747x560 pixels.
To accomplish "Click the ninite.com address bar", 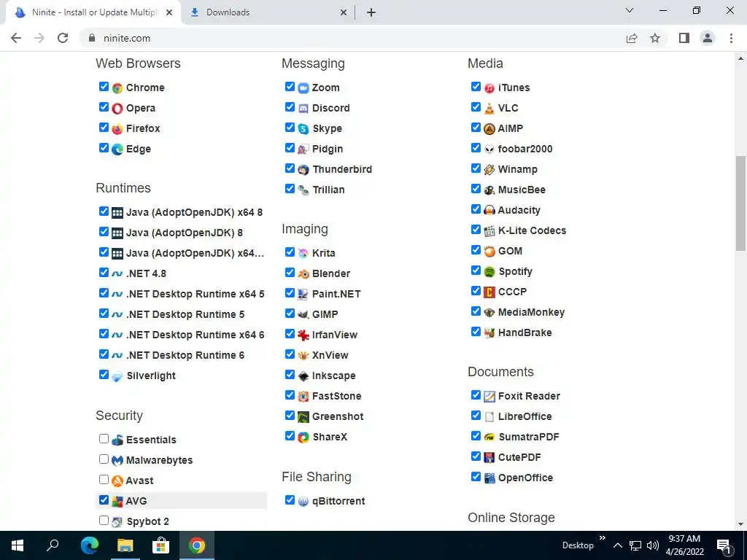I will click(352, 38).
